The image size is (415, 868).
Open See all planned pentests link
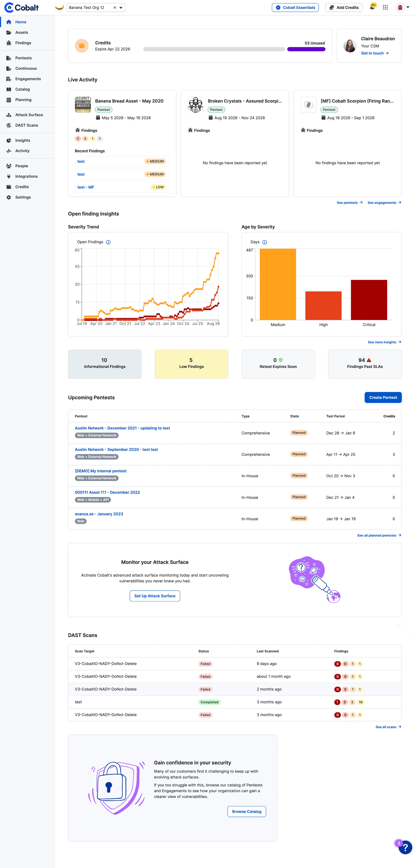(x=379, y=535)
